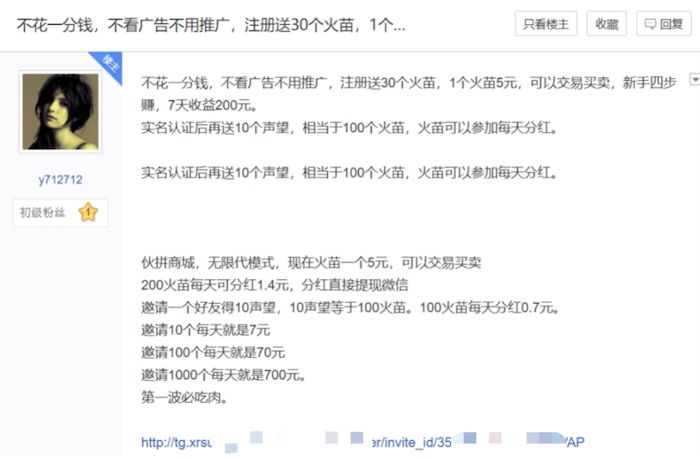The height and width of the screenshot is (459, 700).
Task: Open the post options dropdown arrow
Action: pyautogui.click(x=695, y=79)
